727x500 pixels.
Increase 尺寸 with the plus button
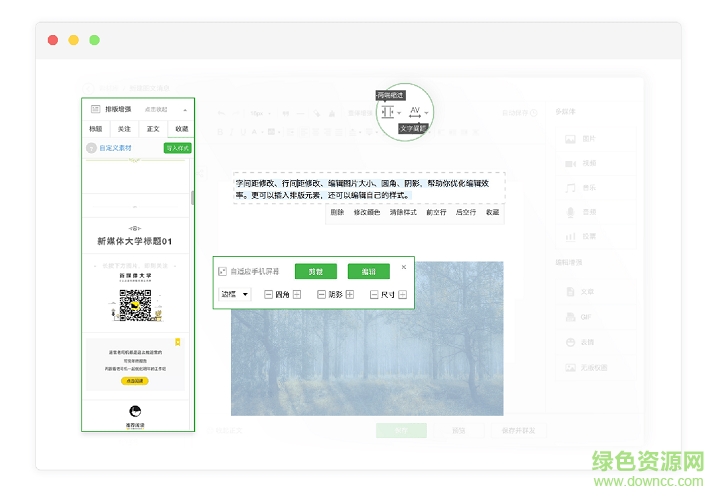[402, 295]
